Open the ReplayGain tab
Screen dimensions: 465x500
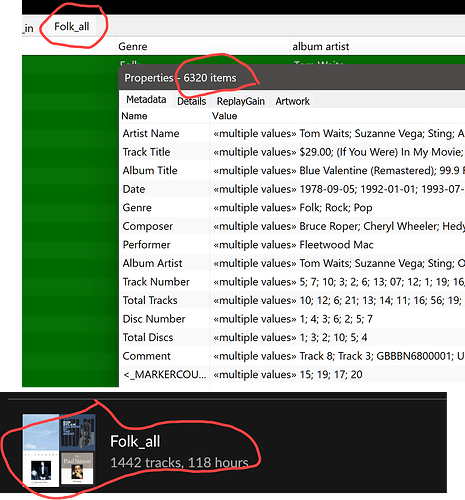click(x=241, y=101)
